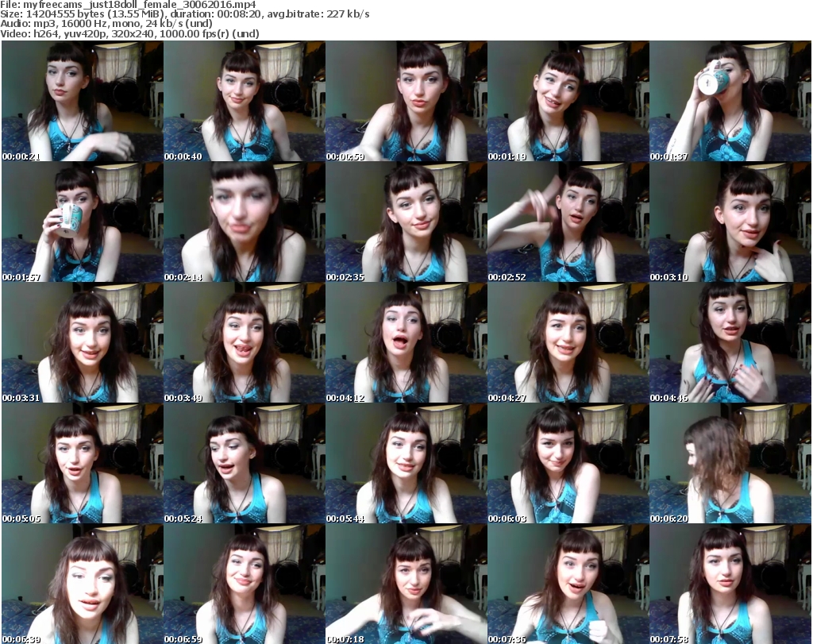Click the thumbnail at timestamp 00:00:21
Viewport: 813px width, 644px height.
[82, 102]
